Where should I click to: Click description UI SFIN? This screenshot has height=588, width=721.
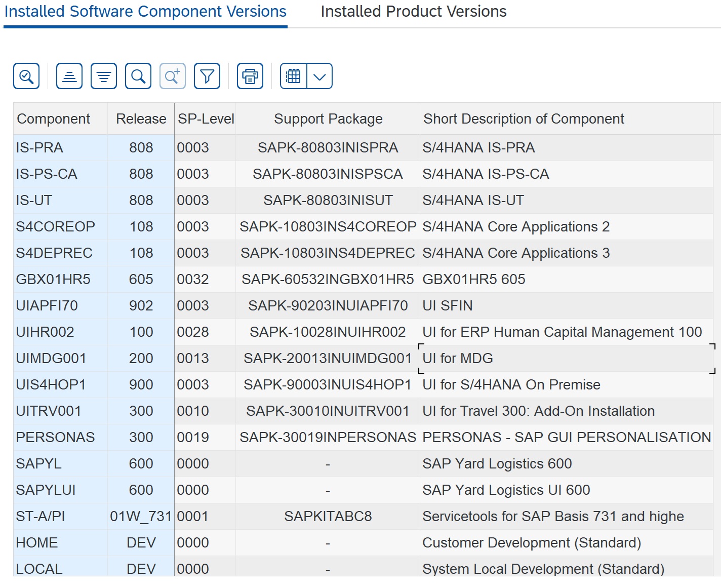click(566, 305)
